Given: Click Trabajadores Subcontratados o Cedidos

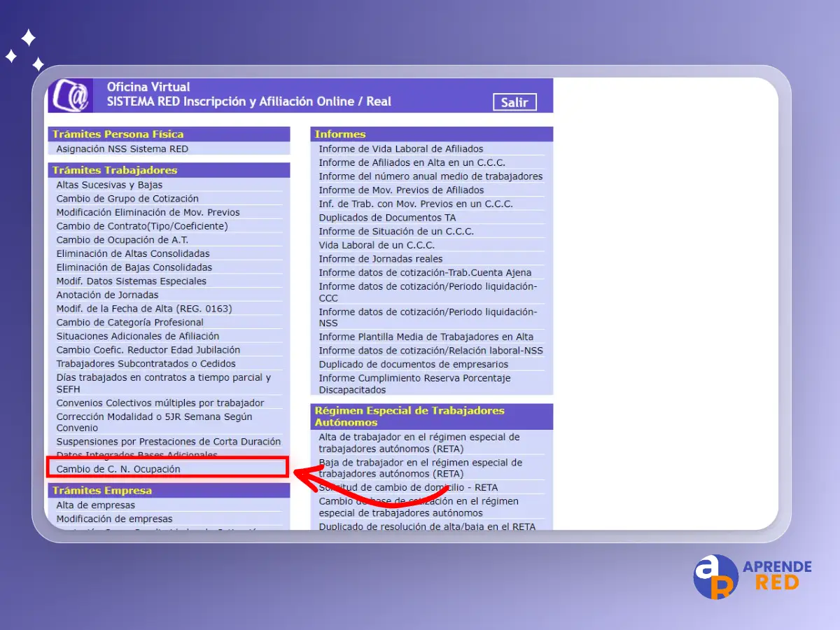Looking at the screenshot, I should pyautogui.click(x=146, y=364).
